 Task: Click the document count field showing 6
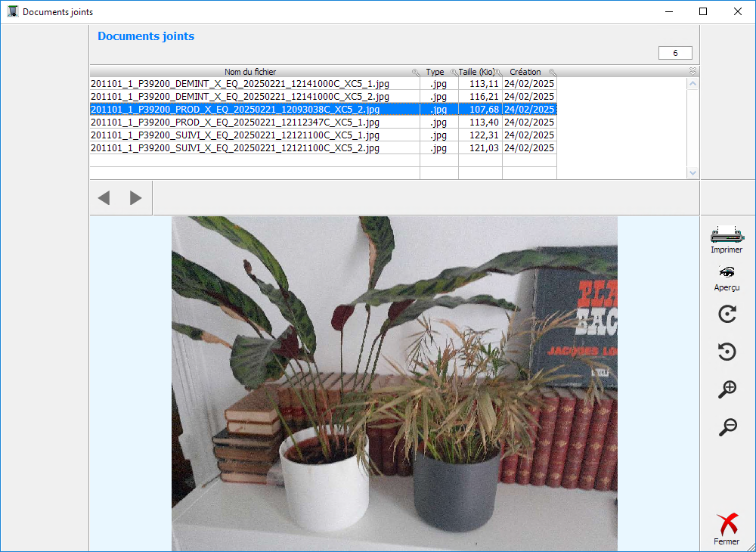pyautogui.click(x=675, y=53)
